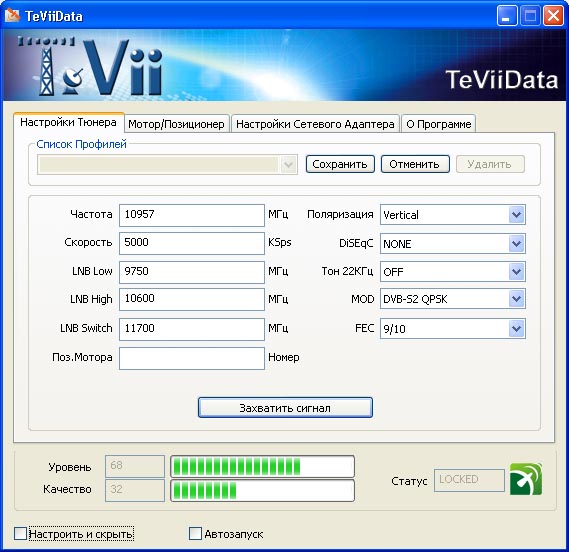Image resolution: width=569 pixels, height=552 pixels.
Task: Click the Частота field containing 10957
Action: click(x=192, y=215)
